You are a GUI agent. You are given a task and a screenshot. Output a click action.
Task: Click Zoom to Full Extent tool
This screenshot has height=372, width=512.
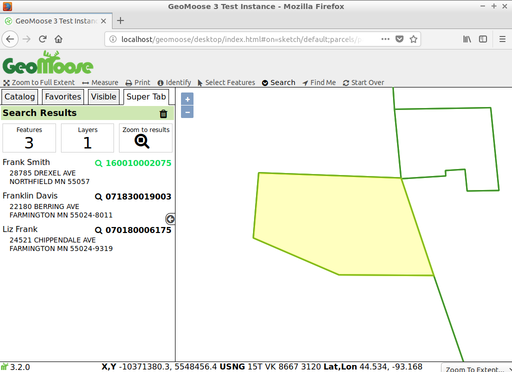pos(39,82)
